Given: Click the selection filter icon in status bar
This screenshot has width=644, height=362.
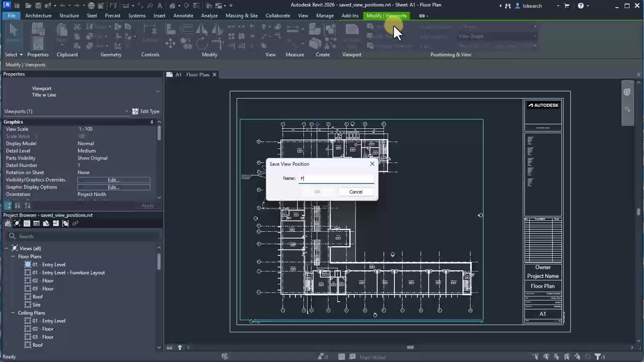Looking at the screenshot, I should pyautogui.click(x=599, y=356).
